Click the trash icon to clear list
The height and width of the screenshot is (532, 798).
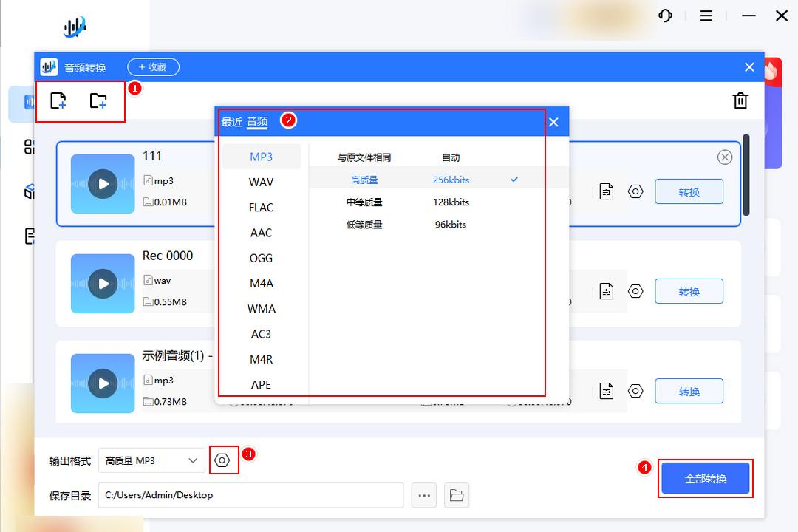(x=740, y=100)
